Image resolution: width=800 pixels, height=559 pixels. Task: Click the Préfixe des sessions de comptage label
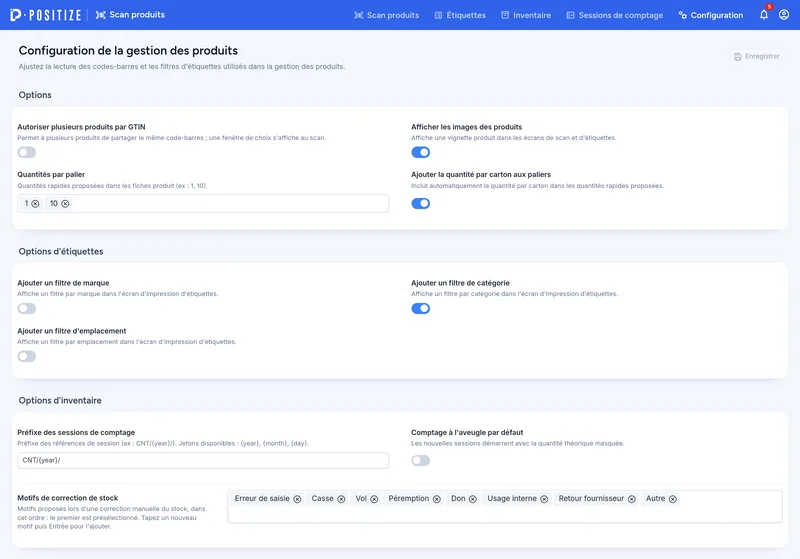coord(76,433)
